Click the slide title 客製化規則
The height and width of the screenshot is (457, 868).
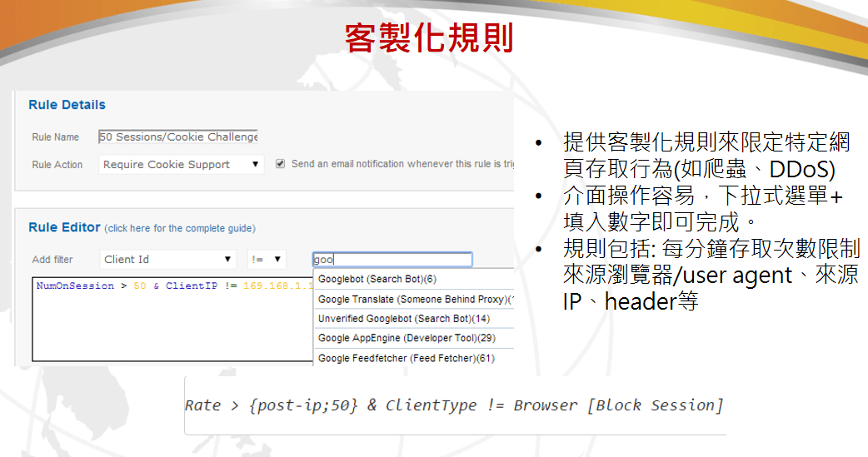coord(429,39)
